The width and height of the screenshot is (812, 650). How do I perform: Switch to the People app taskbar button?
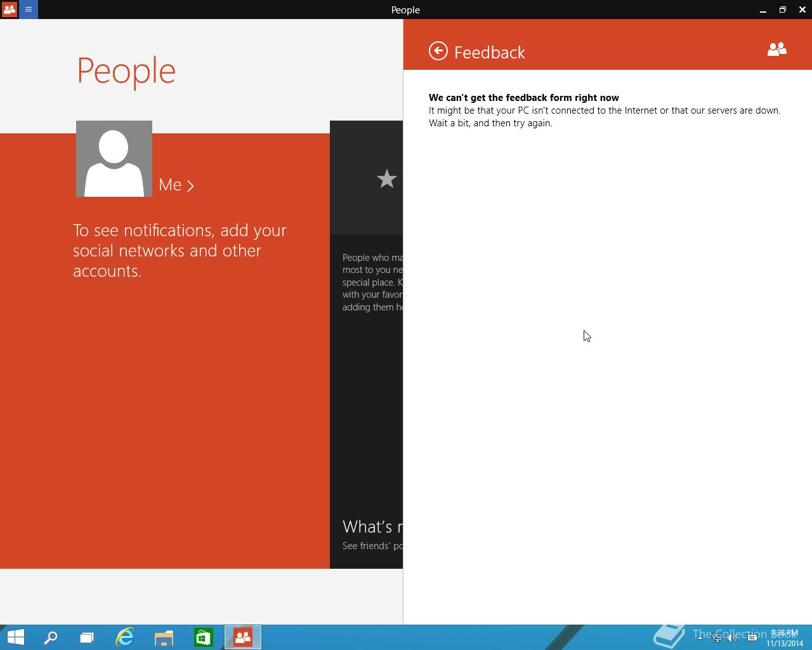click(243, 637)
